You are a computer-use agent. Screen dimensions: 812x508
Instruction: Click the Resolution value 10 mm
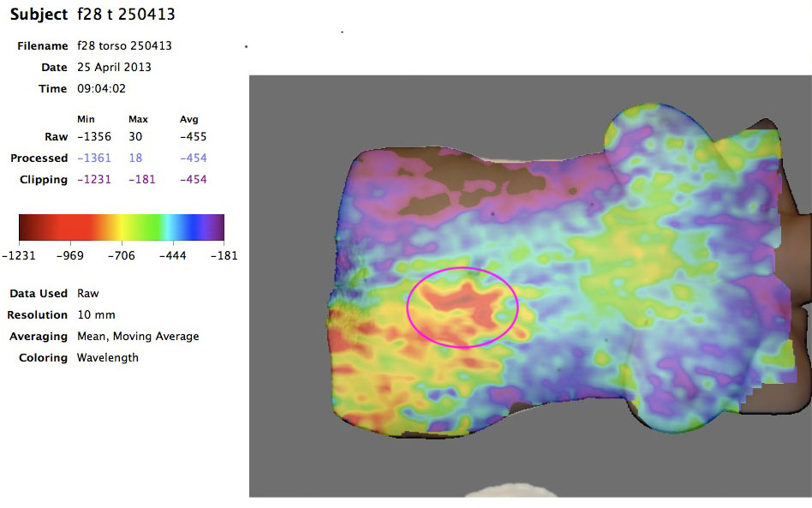96,314
